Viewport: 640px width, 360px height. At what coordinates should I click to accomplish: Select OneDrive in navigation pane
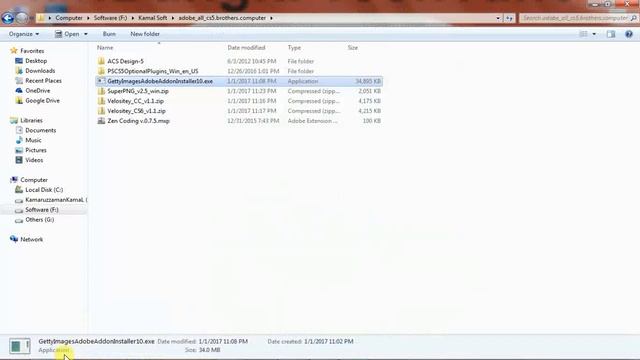click(x=38, y=91)
